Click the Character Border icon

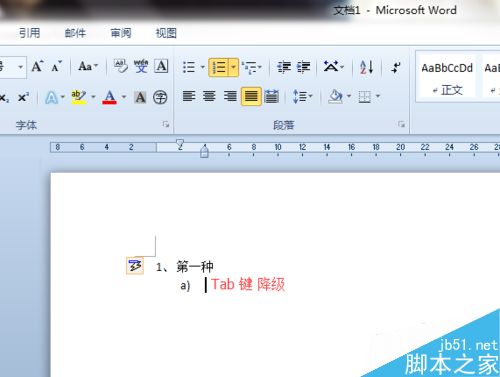pos(161,66)
